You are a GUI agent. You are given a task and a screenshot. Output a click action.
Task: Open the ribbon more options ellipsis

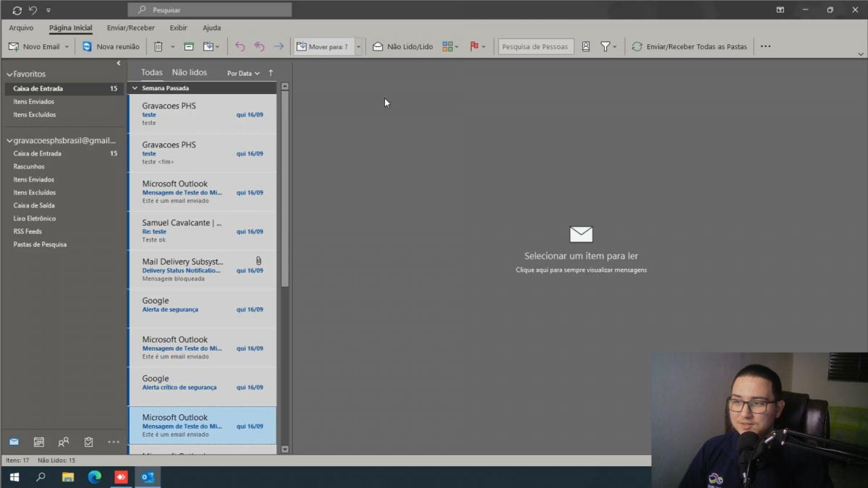pos(765,46)
